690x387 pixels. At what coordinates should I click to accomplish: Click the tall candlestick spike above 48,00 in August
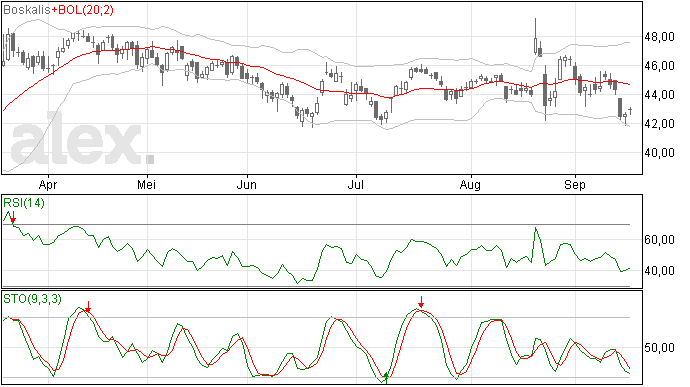pos(536,37)
